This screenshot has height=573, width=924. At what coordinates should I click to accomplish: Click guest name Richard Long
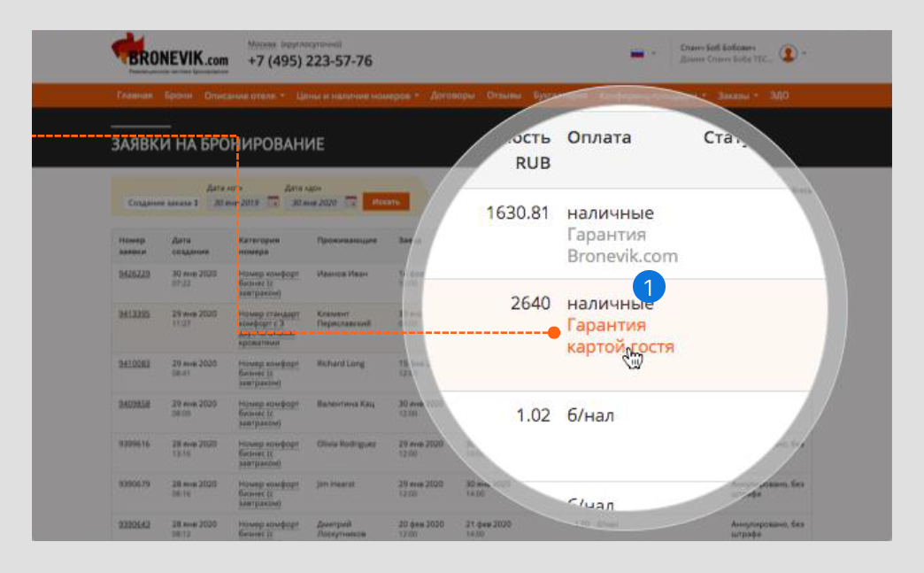341,364
